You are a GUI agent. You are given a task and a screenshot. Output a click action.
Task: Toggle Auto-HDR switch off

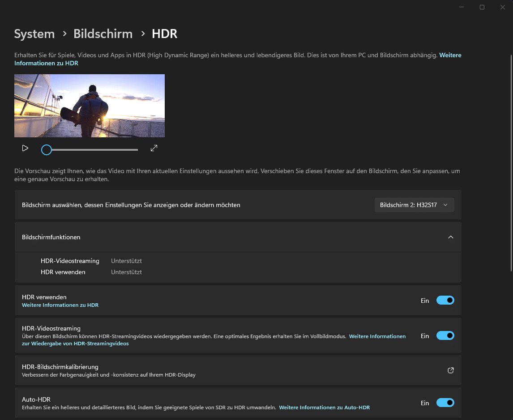pyautogui.click(x=445, y=403)
